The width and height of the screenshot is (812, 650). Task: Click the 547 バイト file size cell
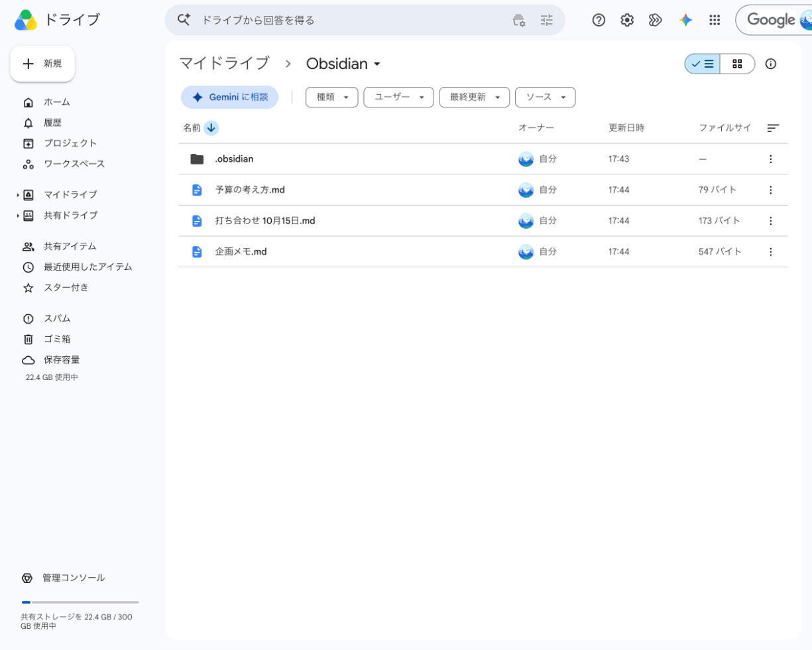click(x=720, y=252)
